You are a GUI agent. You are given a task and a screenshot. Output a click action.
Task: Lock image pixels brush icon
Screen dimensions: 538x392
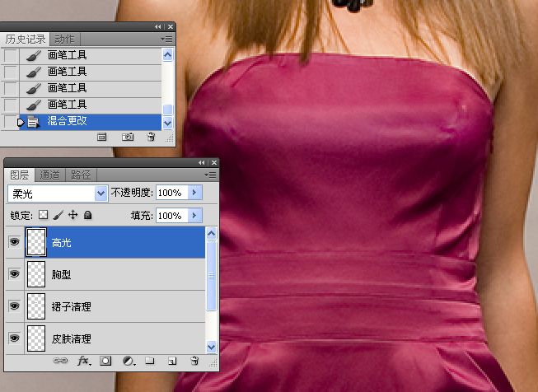pyautogui.click(x=58, y=215)
